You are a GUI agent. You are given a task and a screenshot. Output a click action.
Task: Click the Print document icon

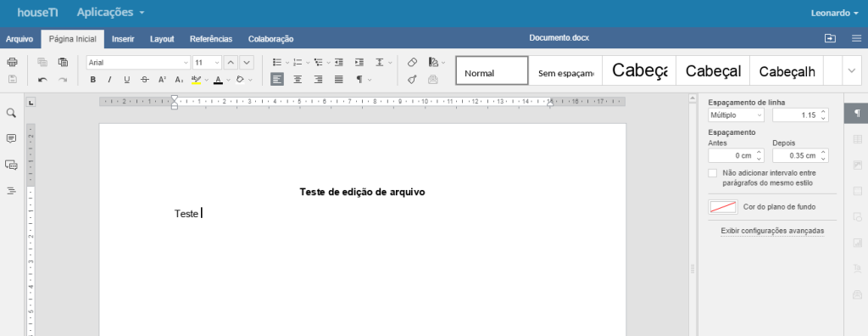[12, 62]
